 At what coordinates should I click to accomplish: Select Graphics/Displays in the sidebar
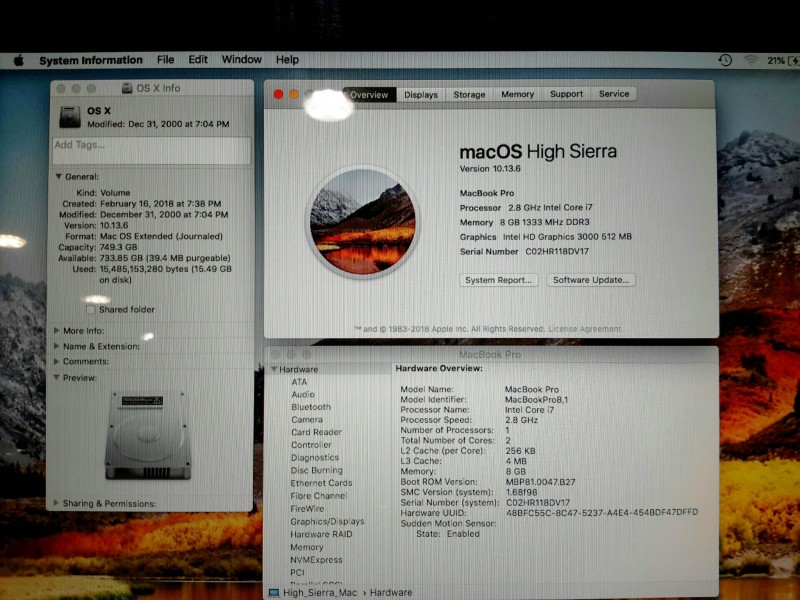(x=327, y=521)
